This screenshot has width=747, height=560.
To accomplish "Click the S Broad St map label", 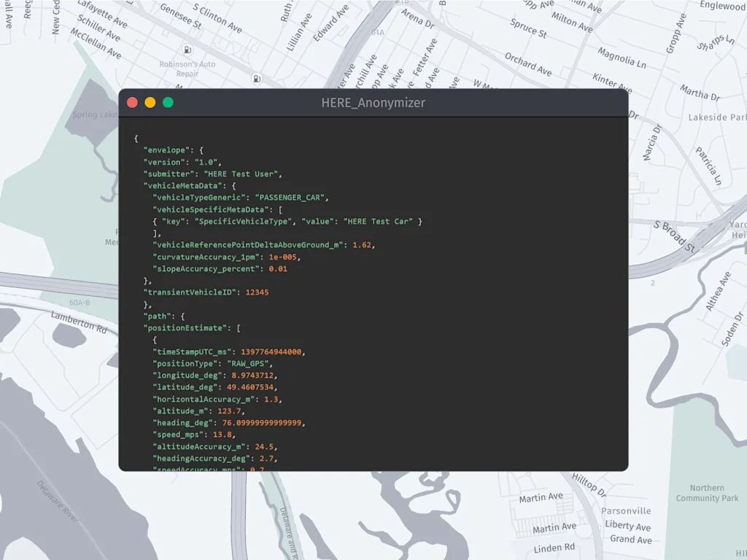I will 674,236.
